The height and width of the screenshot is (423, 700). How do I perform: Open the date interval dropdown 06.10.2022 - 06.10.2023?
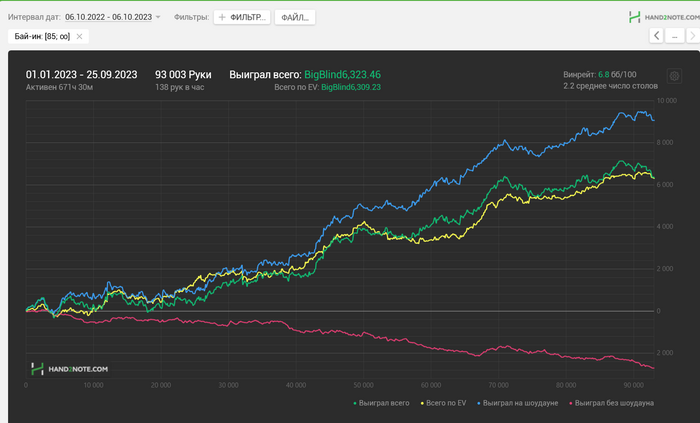[x=112, y=17]
